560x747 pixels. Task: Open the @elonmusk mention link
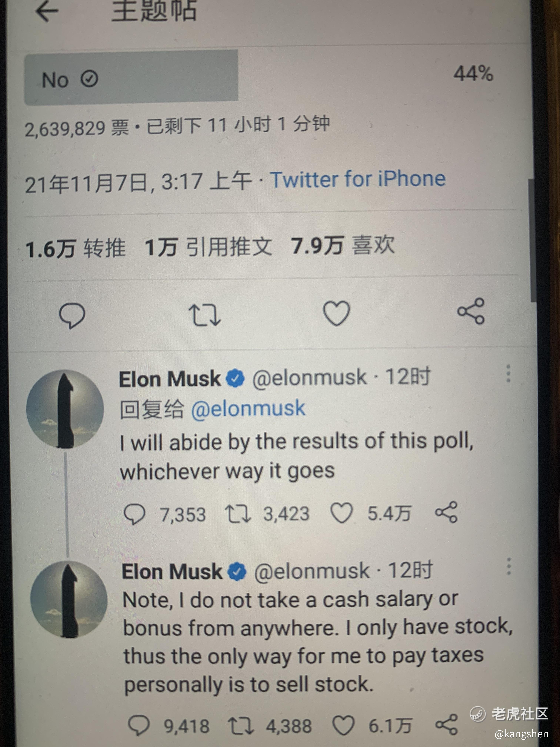[248, 408]
